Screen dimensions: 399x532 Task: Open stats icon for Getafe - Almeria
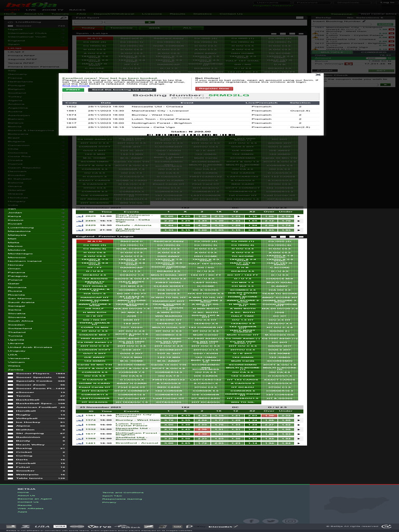tap(79, 225)
